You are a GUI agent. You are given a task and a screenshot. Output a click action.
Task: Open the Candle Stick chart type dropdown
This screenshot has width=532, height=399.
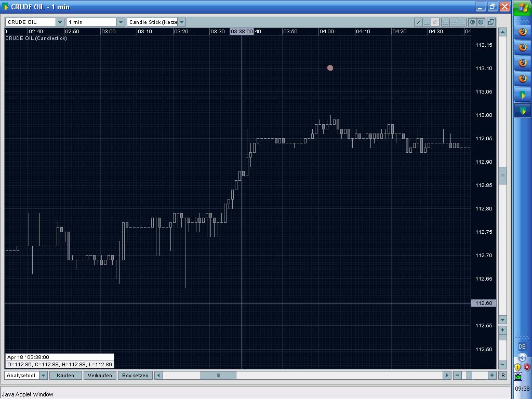point(181,22)
